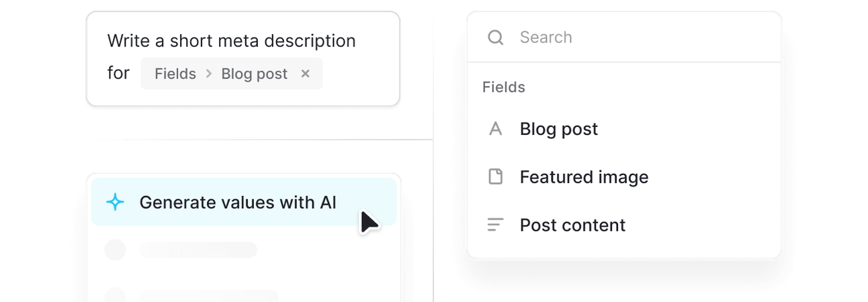Click the 'Fields' label inside the chip
Screen dimensions: 868x302
coord(175,74)
